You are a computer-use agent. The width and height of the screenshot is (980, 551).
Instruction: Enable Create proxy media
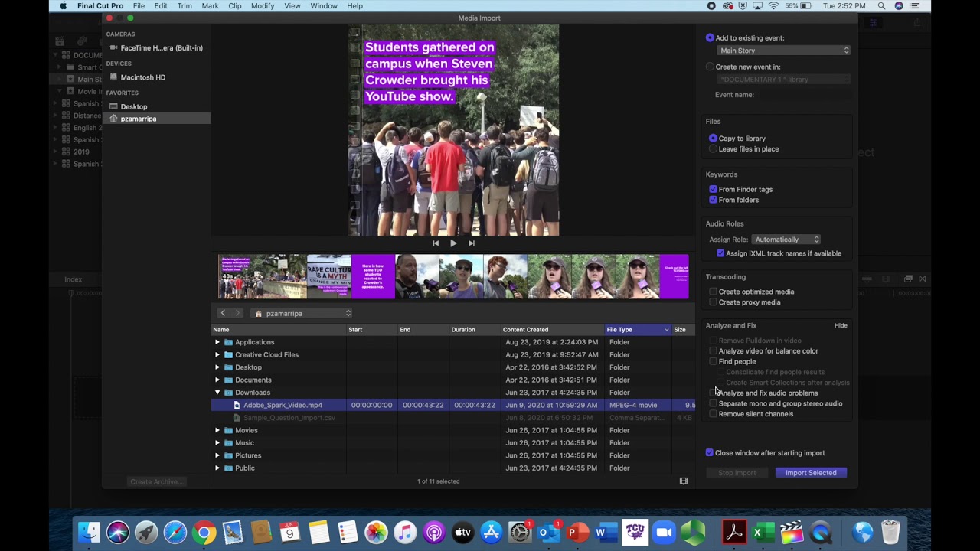713,302
